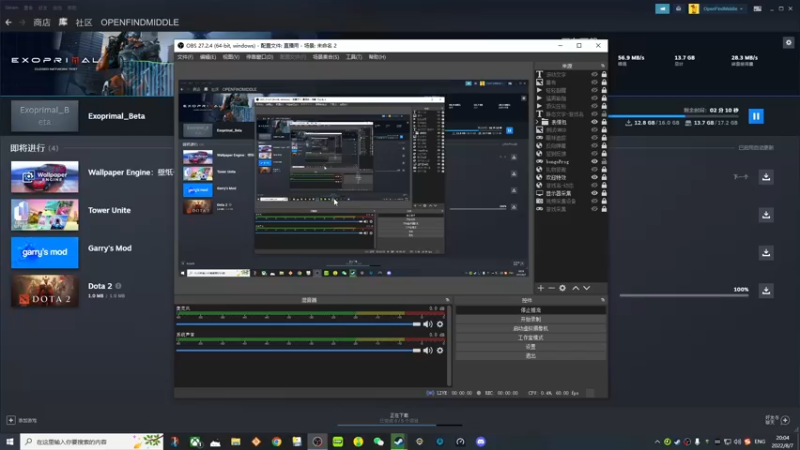Viewport: 800px width, 450px height.
Task: Open the 帮助(H) menu in OBS
Action: pos(377,57)
